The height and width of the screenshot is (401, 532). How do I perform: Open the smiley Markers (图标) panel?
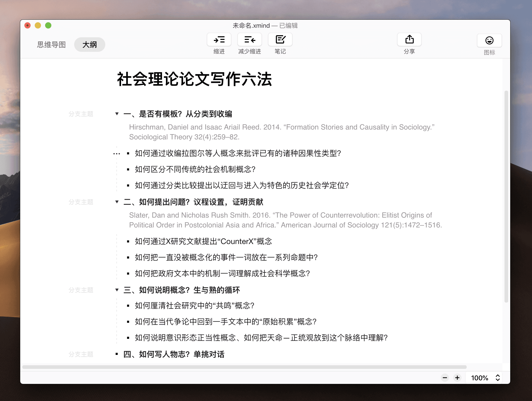489,41
